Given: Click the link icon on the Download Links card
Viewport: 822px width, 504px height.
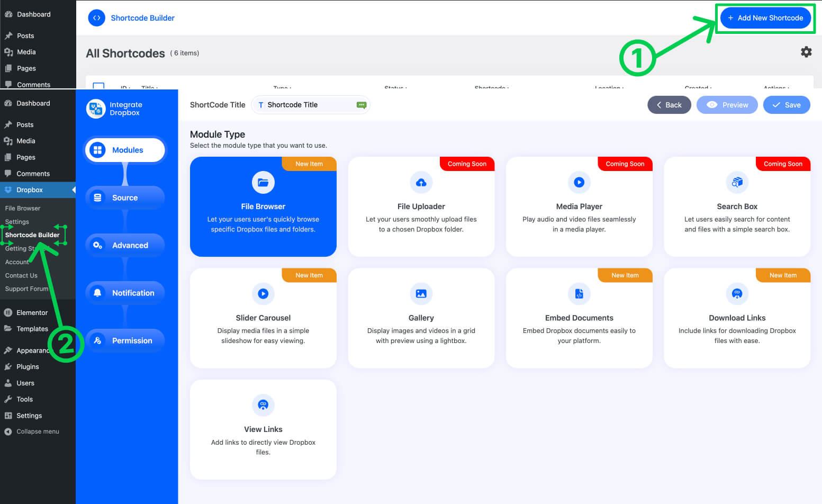Looking at the screenshot, I should click(737, 293).
